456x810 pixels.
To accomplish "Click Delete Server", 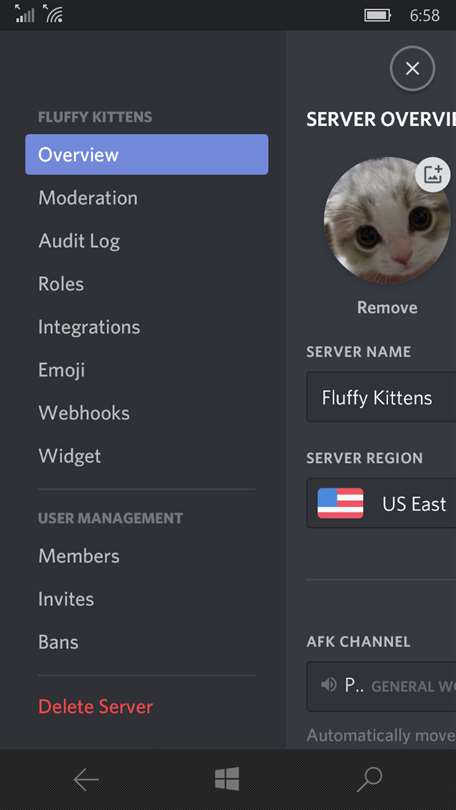I will click(x=96, y=707).
